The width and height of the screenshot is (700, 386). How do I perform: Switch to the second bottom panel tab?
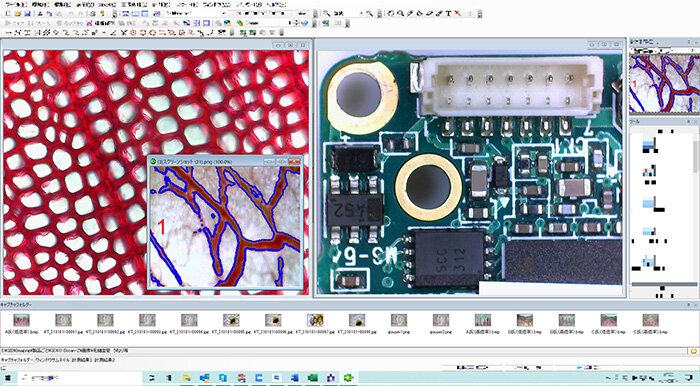point(52,359)
